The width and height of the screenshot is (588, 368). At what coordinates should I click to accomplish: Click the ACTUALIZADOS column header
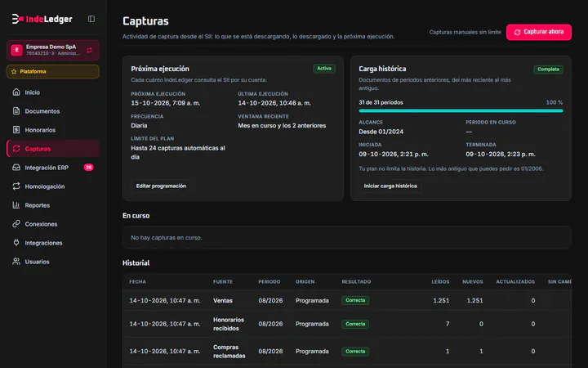pyautogui.click(x=515, y=281)
